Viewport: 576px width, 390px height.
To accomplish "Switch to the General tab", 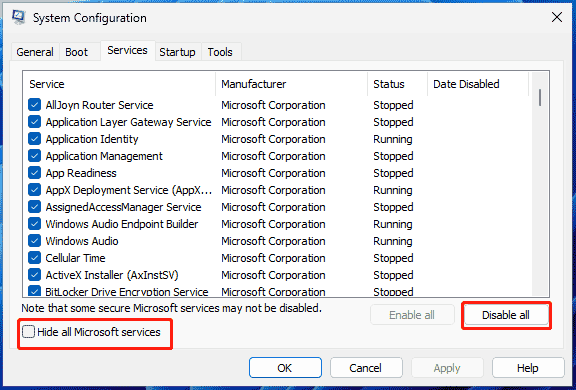I will pyautogui.click(x=35, y=52).
